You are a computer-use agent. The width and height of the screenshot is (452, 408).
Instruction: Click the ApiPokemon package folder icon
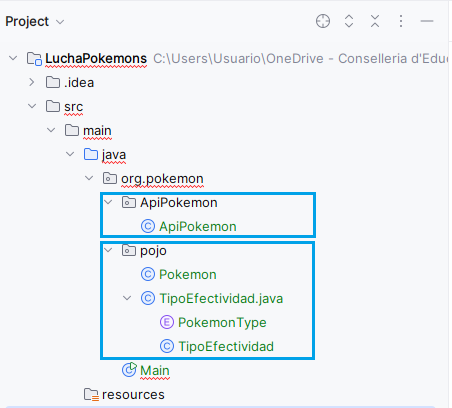(x=129, y=202)
